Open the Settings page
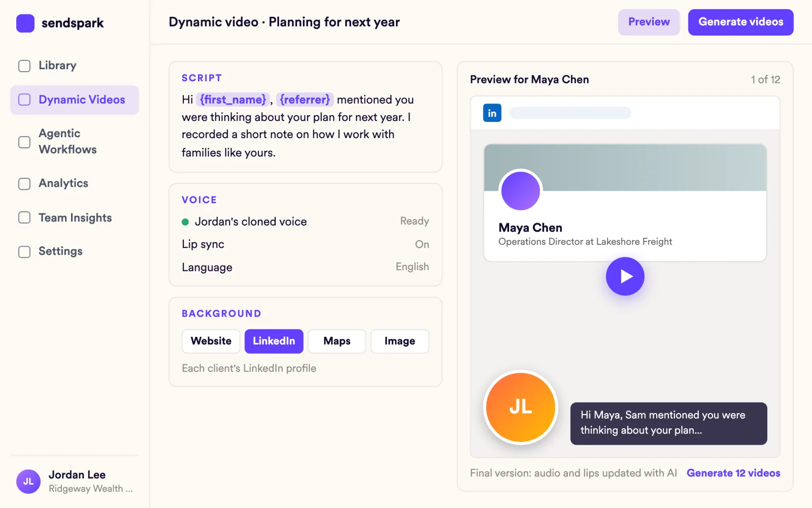The height and width of the screenshot is (508, 812). [75, 251]
